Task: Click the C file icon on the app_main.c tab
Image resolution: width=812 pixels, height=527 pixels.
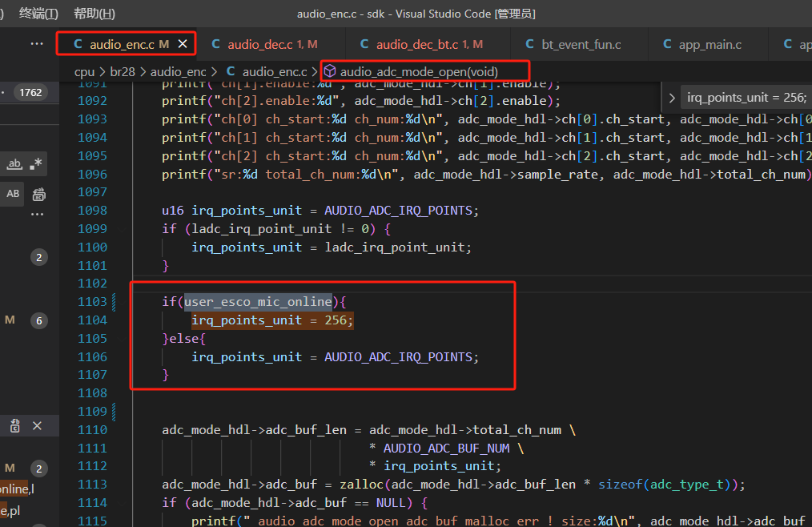Action: (x=668, y=44)
